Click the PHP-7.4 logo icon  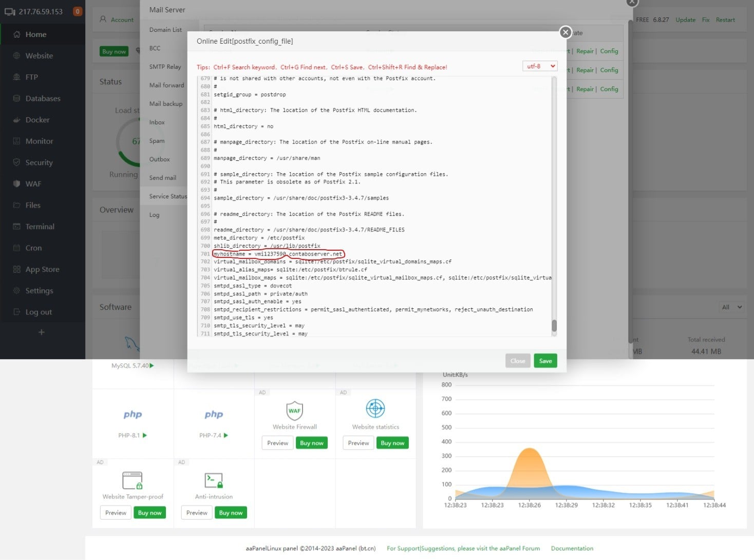point(214,415)
